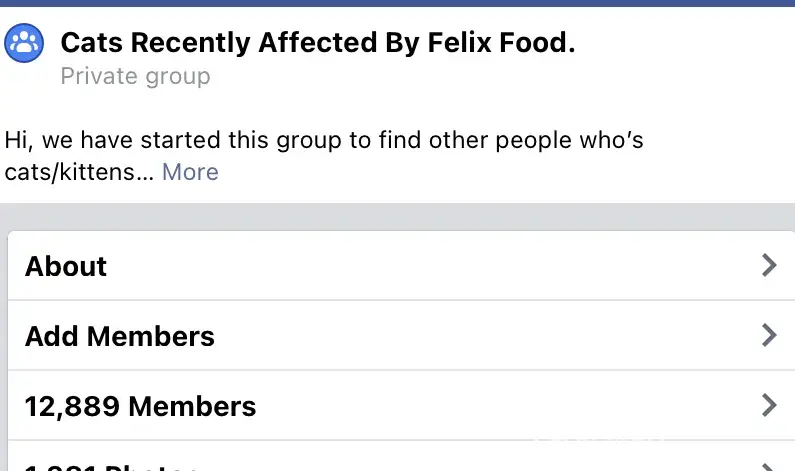The image size is (795, 471).
Task: Tap empty space in the Add Members row
Action: coord(480,336)
